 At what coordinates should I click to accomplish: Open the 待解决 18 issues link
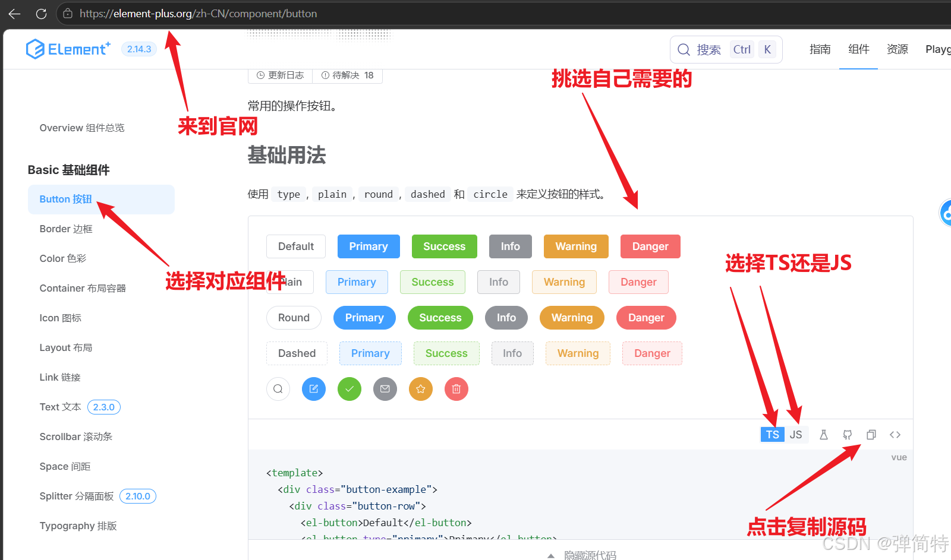pyautogui.click(x=348, y=75)
